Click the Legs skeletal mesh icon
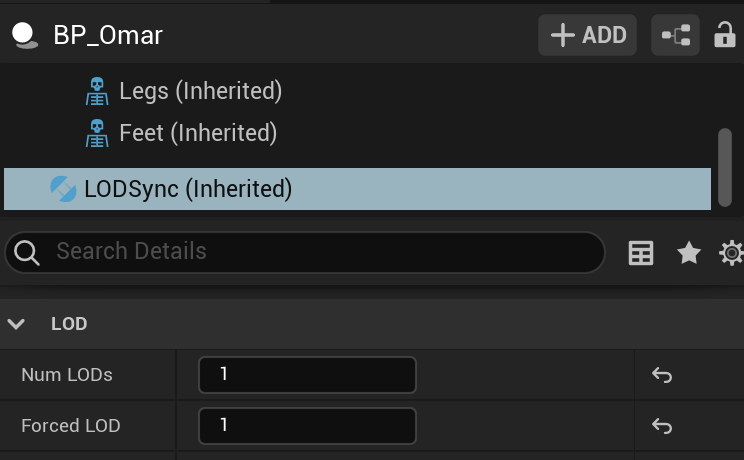The height and width of the screenshot is (460, 744). (97, 92)
